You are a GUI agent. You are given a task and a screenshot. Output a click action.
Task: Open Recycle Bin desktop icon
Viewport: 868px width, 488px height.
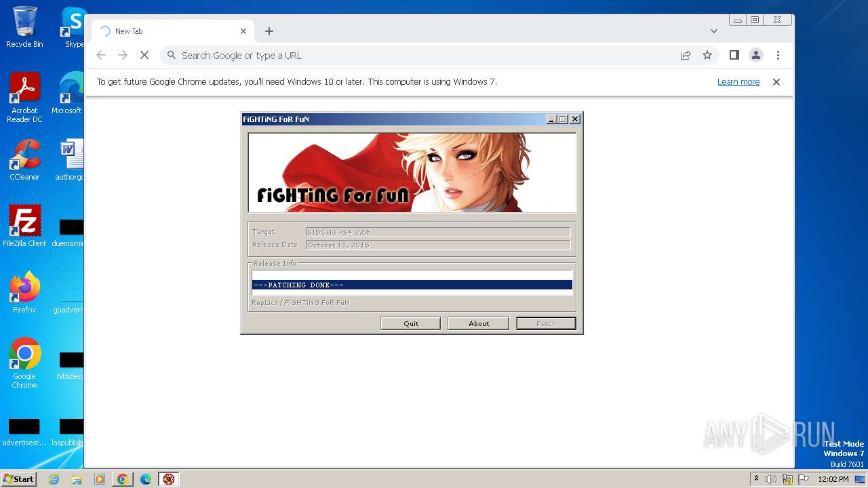click(24, 27)
